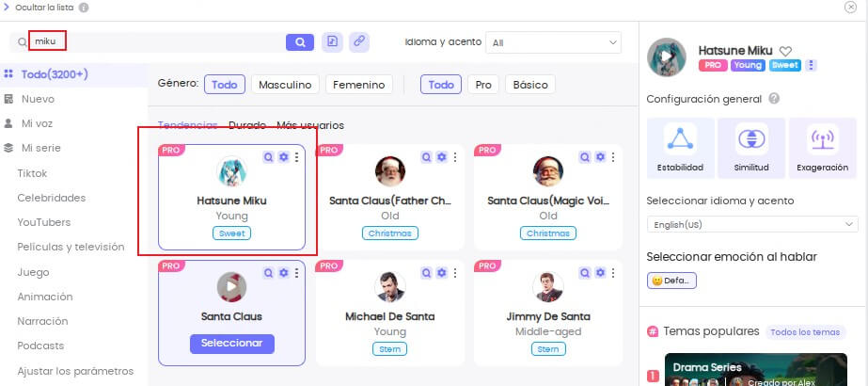Open the English(US) language dropdown
Screen dimensions: 868x386
coord(752,225)
